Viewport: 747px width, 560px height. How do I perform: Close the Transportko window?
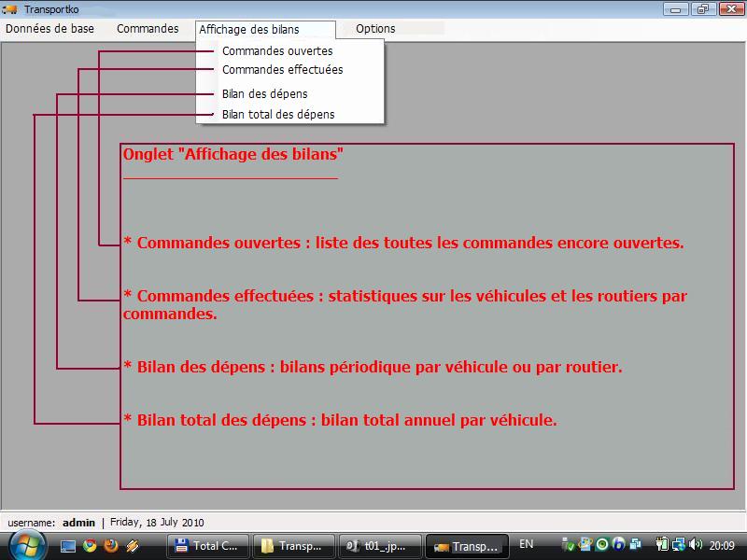coord(731,9)
